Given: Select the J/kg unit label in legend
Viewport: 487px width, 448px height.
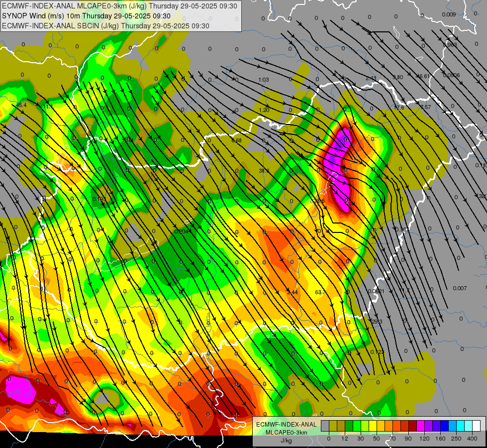Looking at the screenshot, I should tap(287, 441).
